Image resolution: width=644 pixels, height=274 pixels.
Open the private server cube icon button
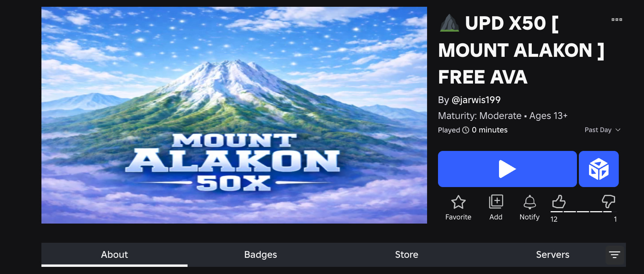coord(598,169)
